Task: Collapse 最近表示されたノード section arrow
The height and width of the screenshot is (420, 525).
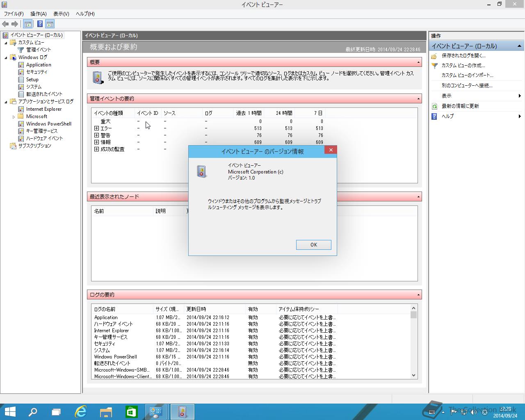Action: pyautogui.click(x=418, y=197)
